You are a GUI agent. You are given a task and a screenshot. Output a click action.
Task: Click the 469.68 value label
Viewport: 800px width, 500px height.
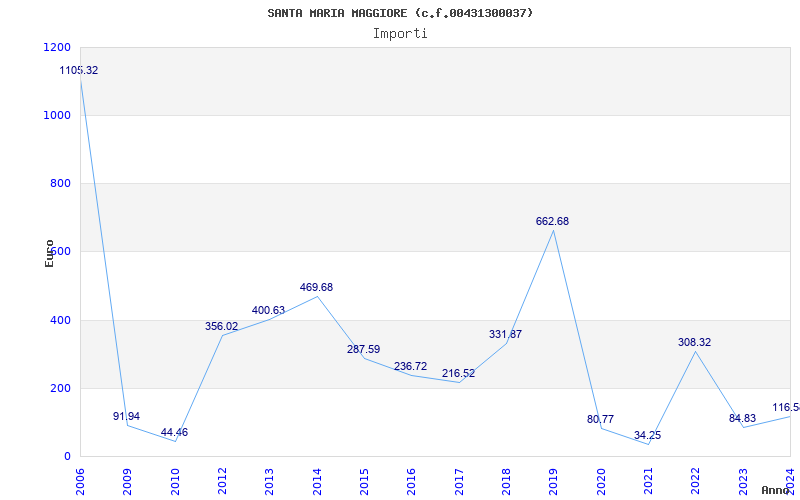(316, 287)
